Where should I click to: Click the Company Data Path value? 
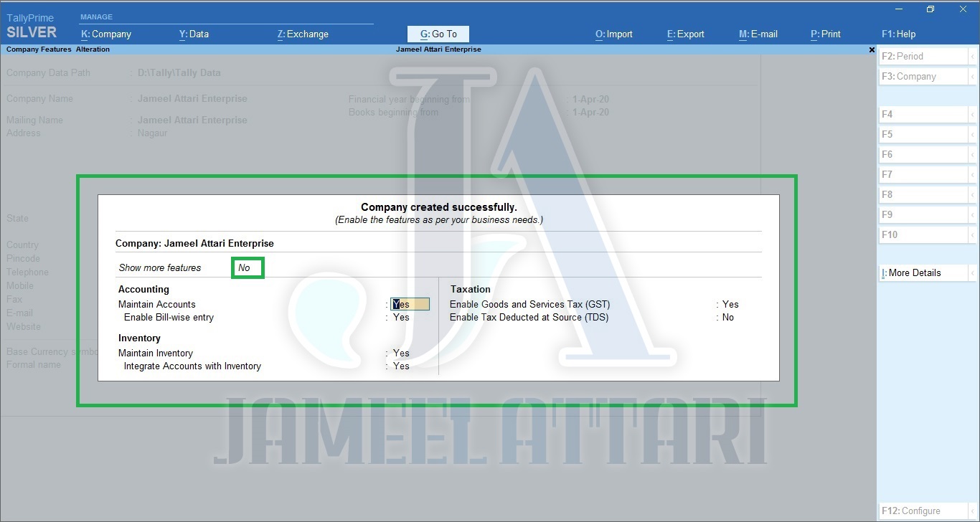[x=179, y=72]
